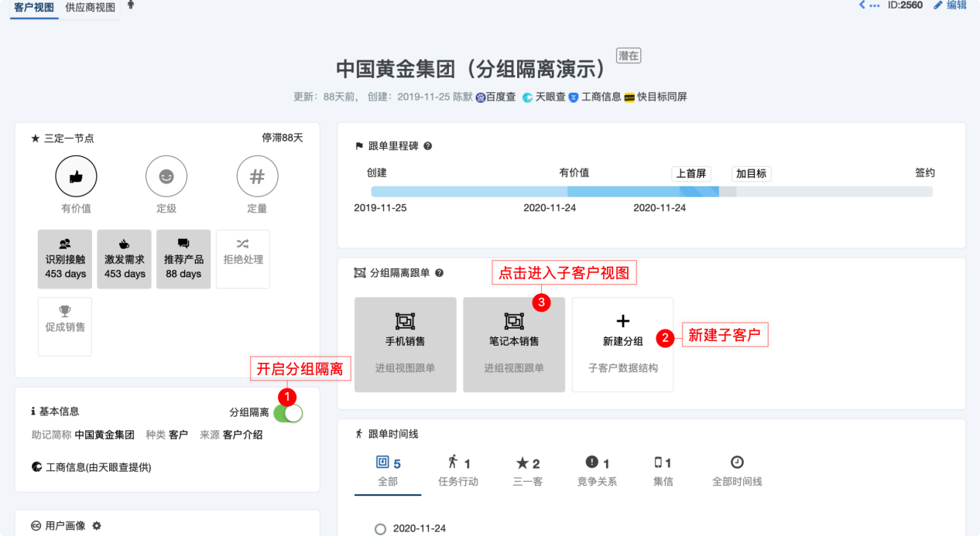Click the help icon beside 跟单里程碑
The image size is (980, 536).
tap(428, 145)
